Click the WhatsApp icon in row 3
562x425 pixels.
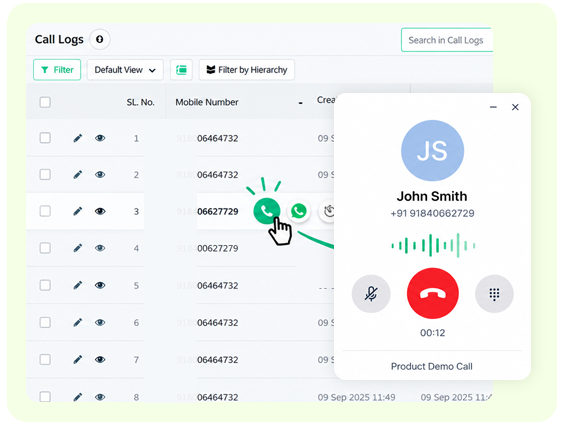(299, 211)
